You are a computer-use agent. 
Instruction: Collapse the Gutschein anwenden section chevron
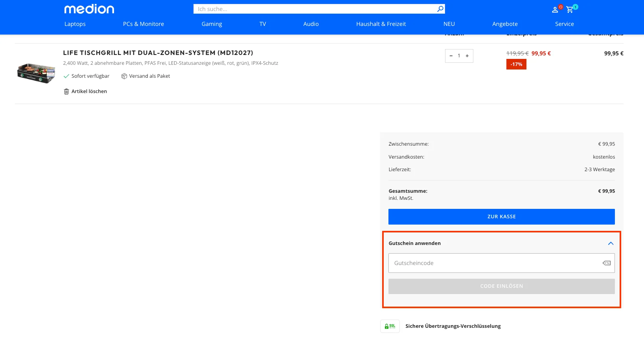(x=611, y=243)
